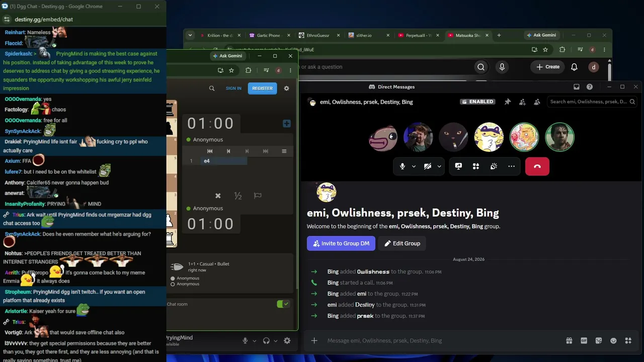Mute the microphone in the Discord call

pos(403,166)
